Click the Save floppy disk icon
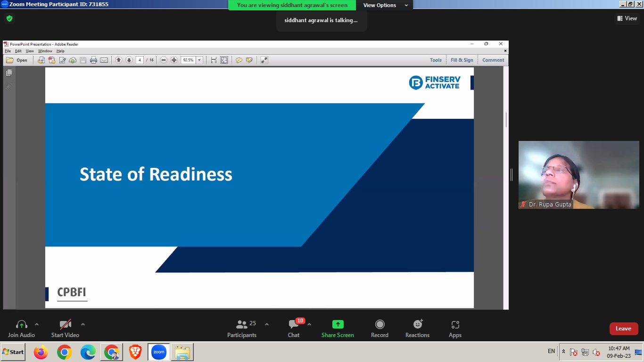Image resolution: width=644 pixels, height=362 pixels. click(x=83, y=60)
